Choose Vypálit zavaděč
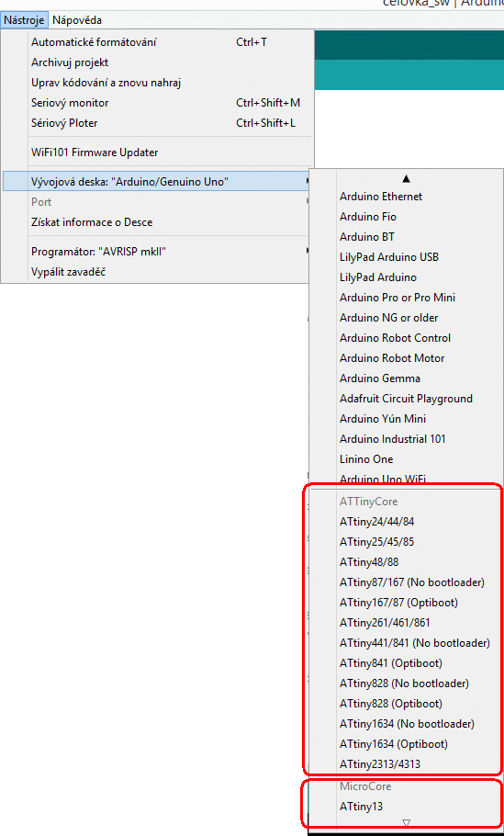Screen dimensions: 504x836 point(157,272)
